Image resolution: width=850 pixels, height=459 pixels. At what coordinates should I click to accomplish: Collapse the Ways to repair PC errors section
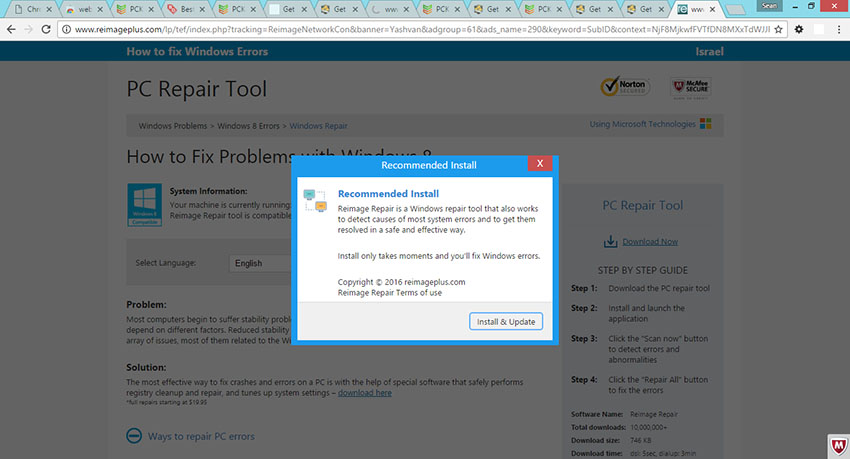click(134, 436)
